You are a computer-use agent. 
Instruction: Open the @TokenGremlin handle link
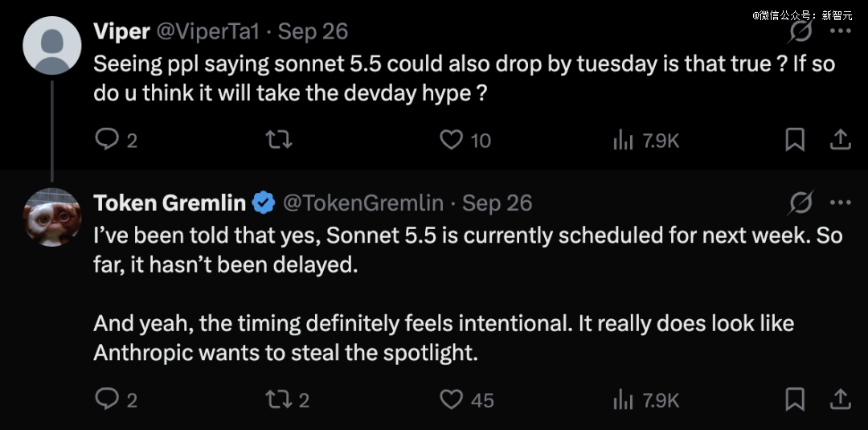coord(363,203)
